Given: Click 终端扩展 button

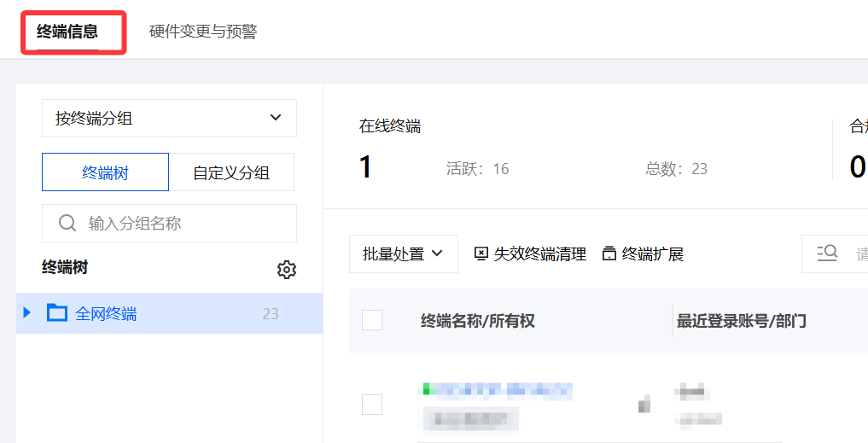Looking at the screenshot, I should [x=643, y=254].
